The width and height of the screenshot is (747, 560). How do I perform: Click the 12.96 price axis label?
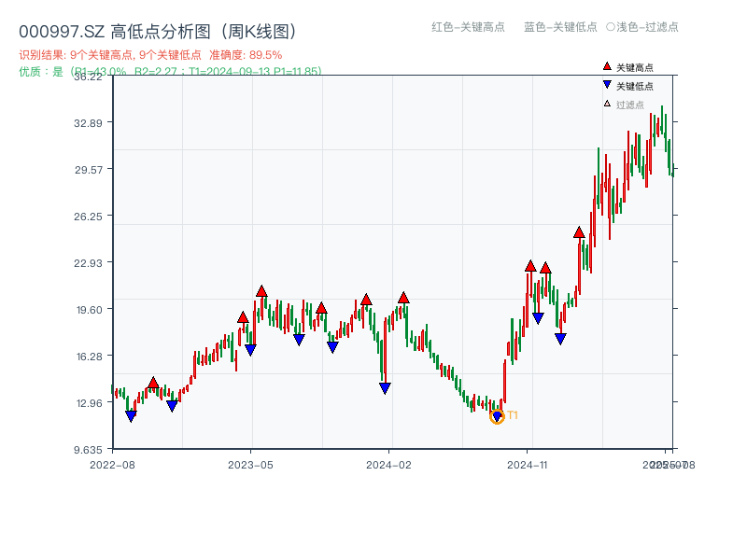(x=89, y=403)
